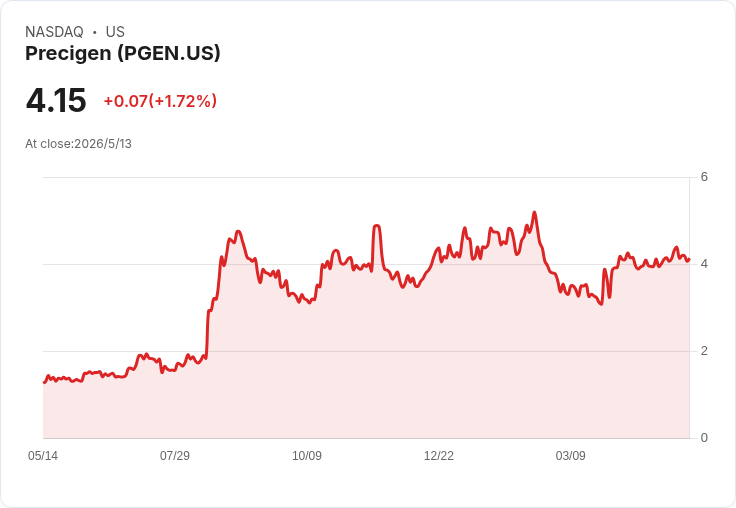This screenshot has height=508, width=736.
Task: Click the highest peak of the price line
Action: point(534,213)
